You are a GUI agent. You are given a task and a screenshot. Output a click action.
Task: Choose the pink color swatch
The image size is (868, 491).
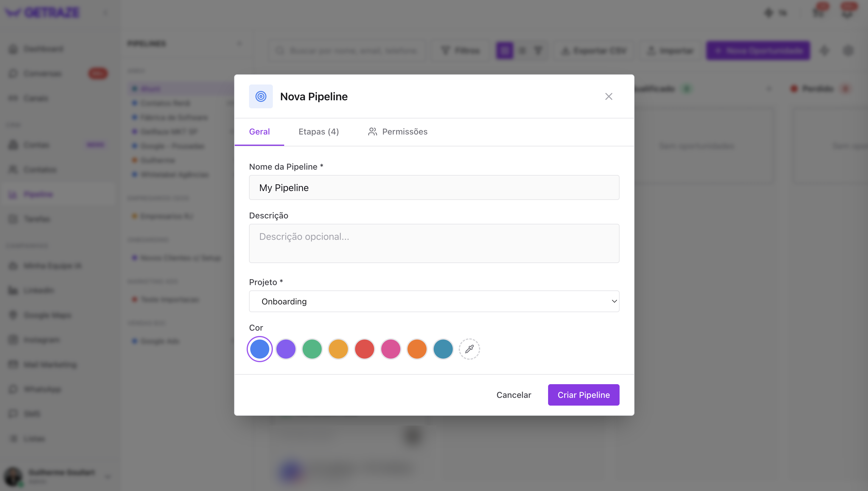pos(391,349)
